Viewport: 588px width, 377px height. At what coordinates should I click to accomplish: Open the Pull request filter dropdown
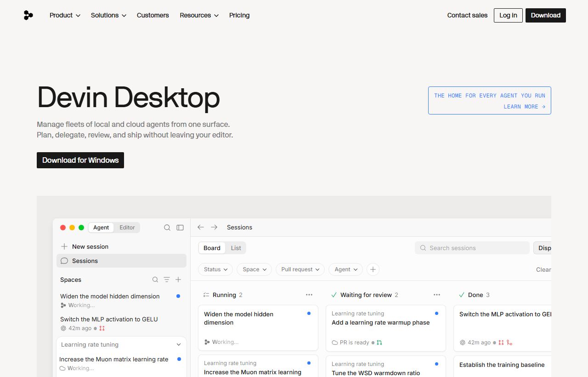(300, 269)
